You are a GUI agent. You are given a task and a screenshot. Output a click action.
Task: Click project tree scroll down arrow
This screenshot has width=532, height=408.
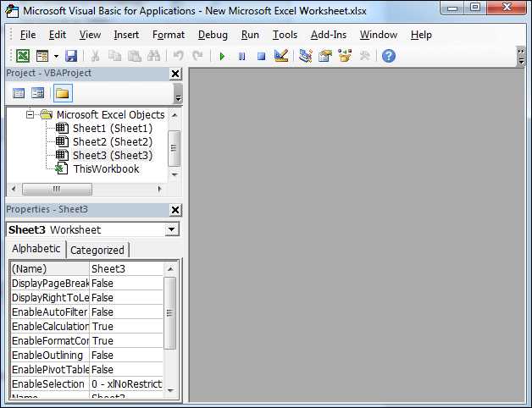tap(175, 174)
